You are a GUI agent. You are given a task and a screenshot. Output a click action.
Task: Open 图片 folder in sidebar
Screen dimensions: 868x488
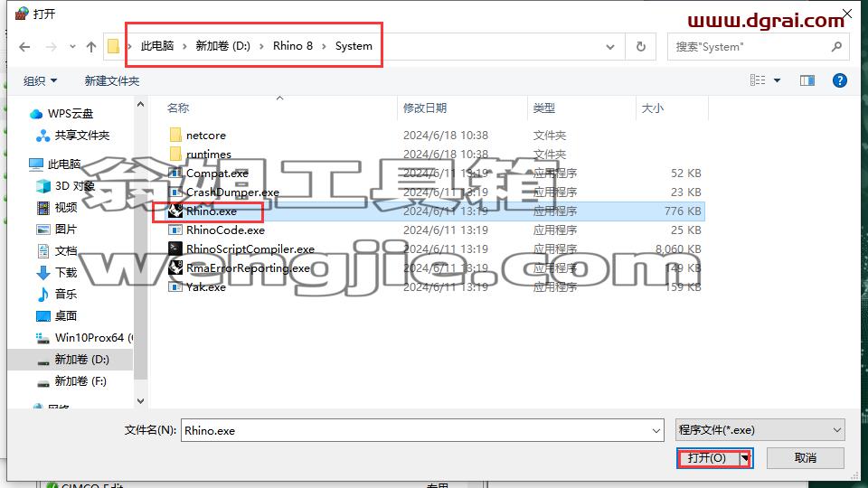56,229
